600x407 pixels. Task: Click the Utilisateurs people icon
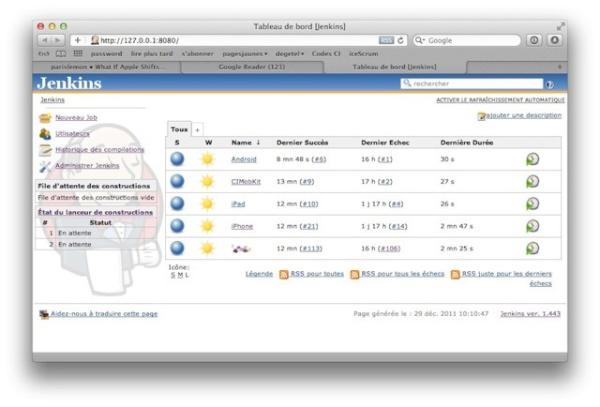[x=45, y=134]
